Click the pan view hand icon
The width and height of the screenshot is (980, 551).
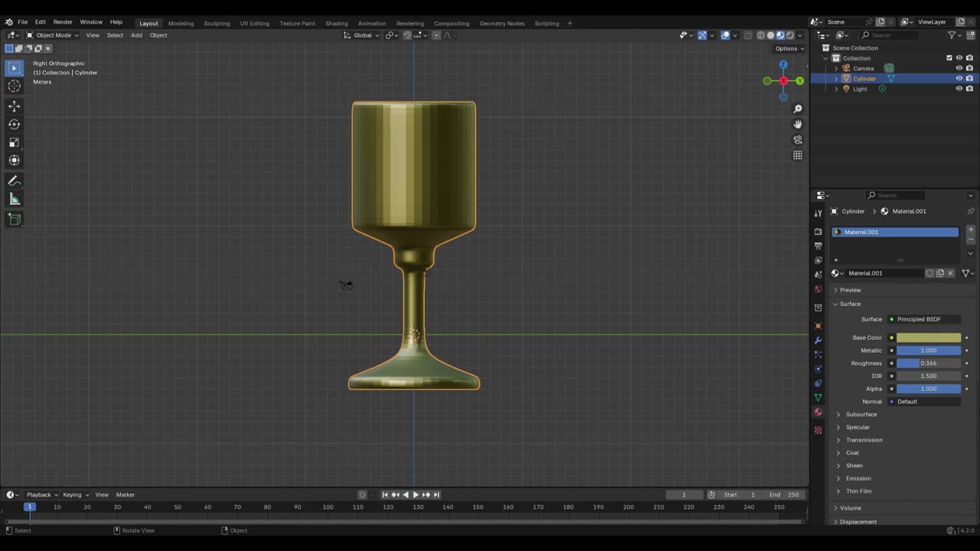click(x=798, y=124)
